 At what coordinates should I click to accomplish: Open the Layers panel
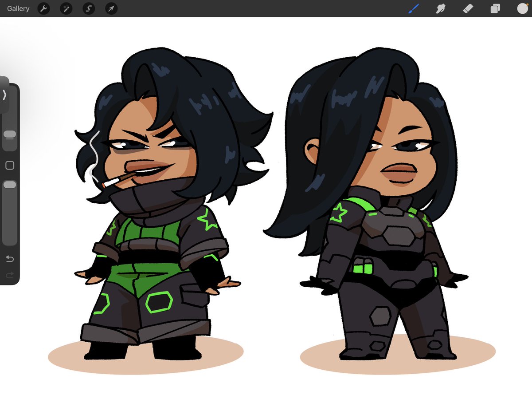point(495,9)
